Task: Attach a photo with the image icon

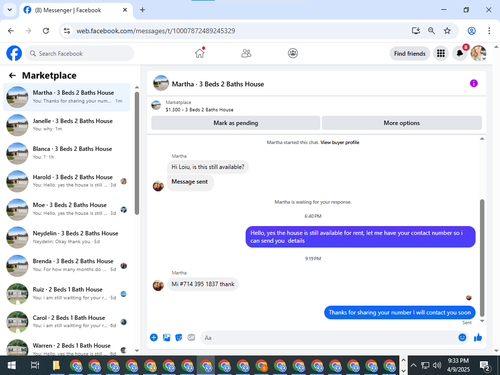Action: (166, 337)
